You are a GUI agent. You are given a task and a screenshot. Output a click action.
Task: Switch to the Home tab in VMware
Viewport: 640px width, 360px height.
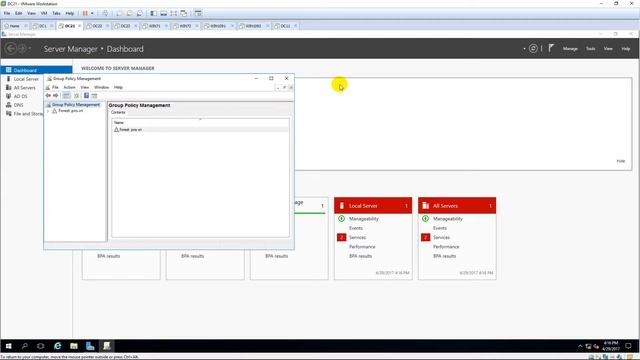click(15, 26)
